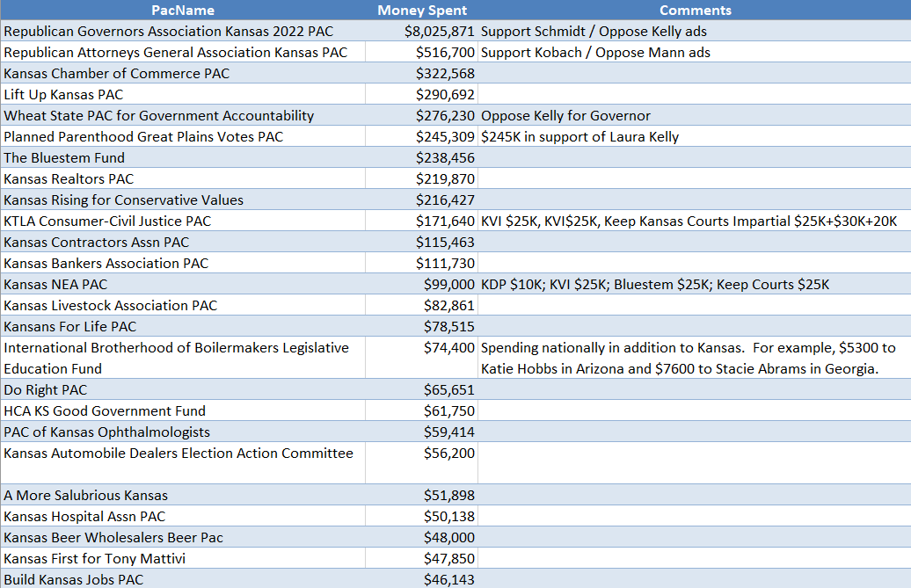Click the Money Spent column header
Image resolution: width=911 pixels, height=588 pixels.
(422, 10)
